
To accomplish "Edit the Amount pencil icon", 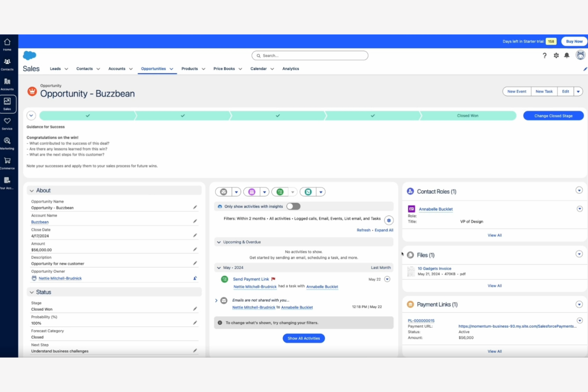I will 195,249.
